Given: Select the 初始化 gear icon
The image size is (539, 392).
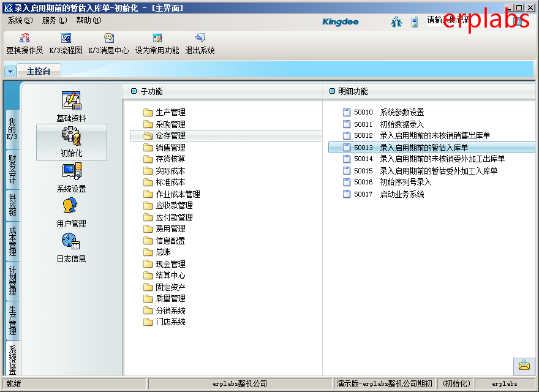Looking at the screenshot, I should (x=71, y=136).
